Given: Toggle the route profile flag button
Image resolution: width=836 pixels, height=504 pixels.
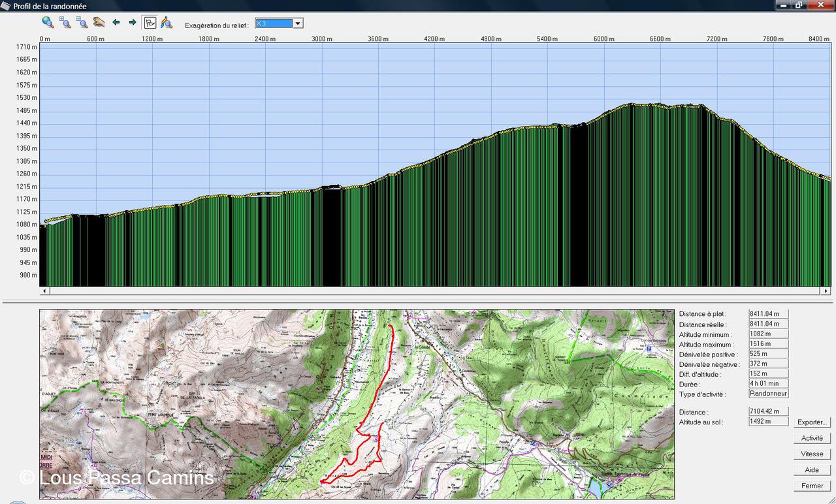Looking at the screenshot, I should (x=150, y=22).
